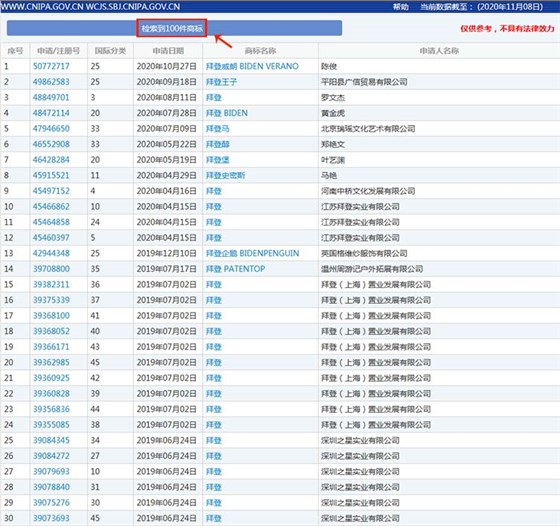Open registration number 39073693
The image size is (560, 526).
[51, 518]
